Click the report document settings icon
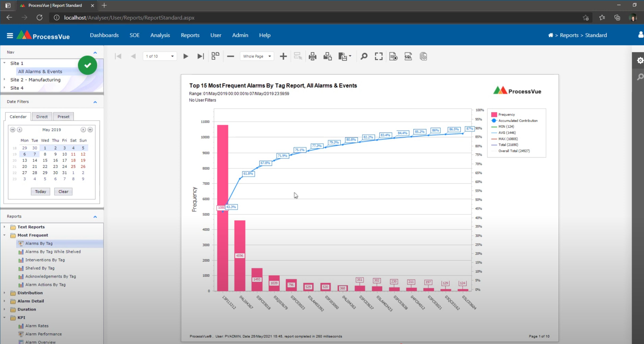This screenshot has width=644, height=344. coord(393,56)
